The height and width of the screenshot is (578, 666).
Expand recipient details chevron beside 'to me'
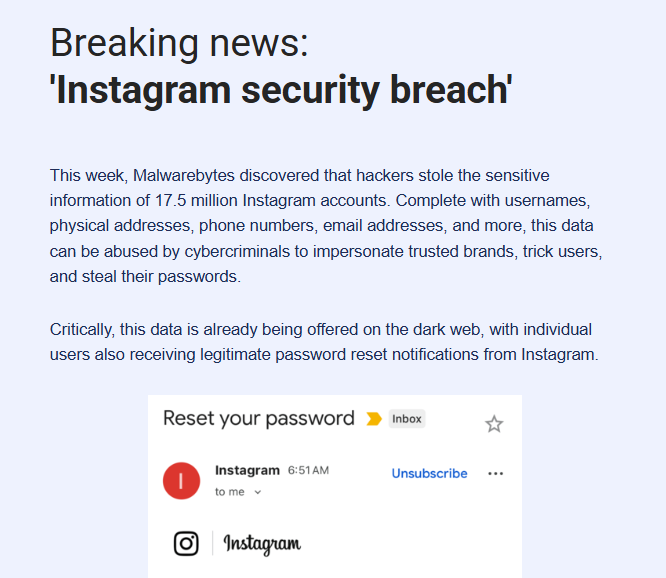click(x=257, y=492)
